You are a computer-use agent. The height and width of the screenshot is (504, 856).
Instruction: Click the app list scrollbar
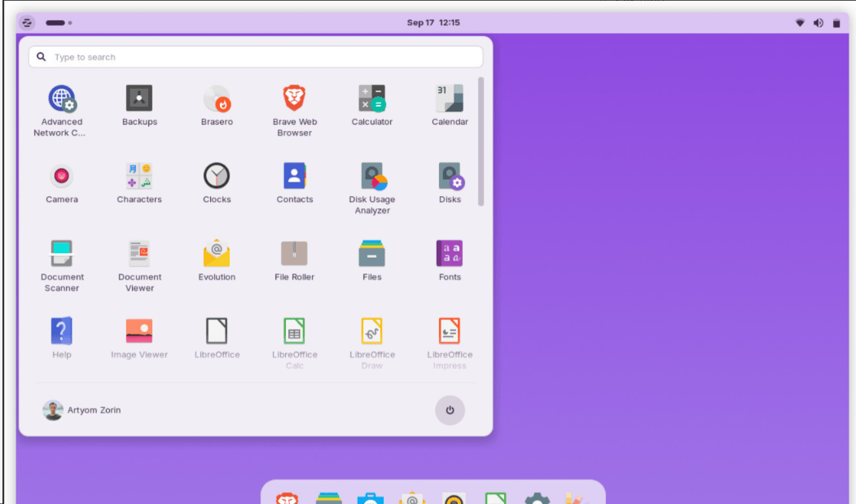tap(481, 141)
